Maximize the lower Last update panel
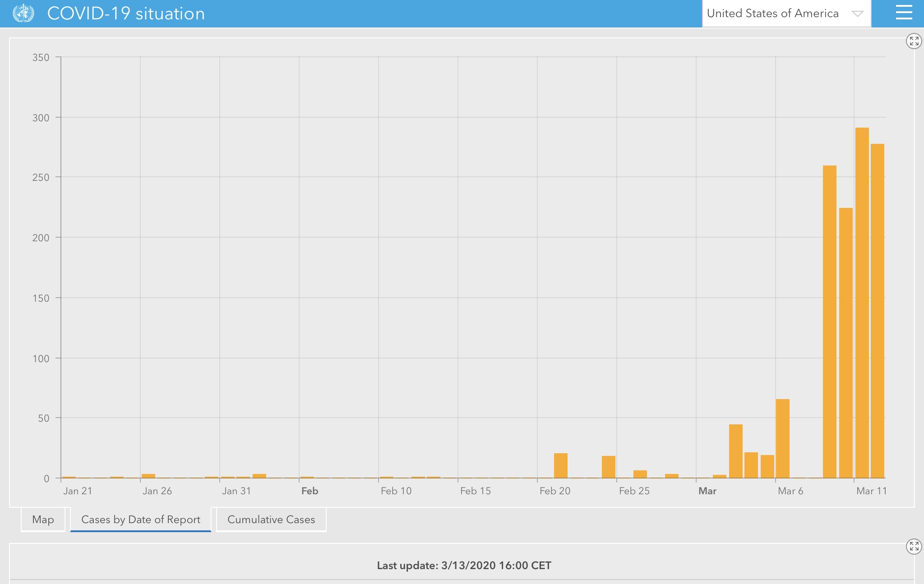Image resolution: width=924 pixels, height=584 pixels. click(x=914, y=547)
